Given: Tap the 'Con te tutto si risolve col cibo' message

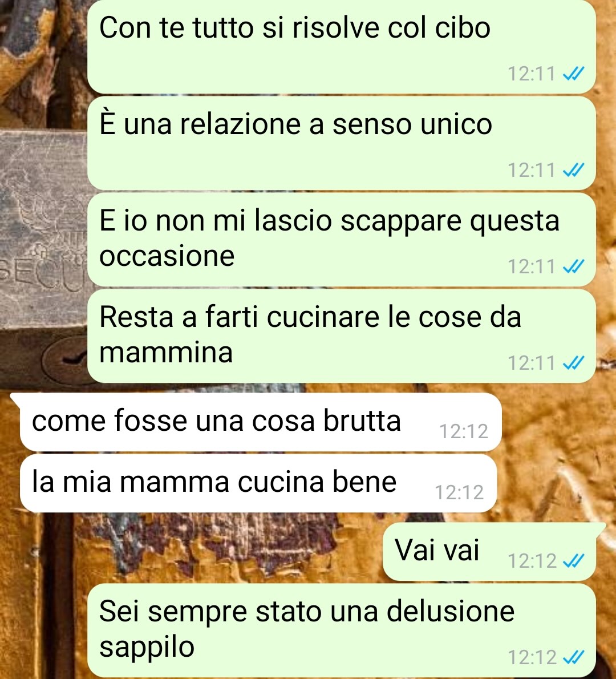Looking at the screenshot, I should [342, 46].
